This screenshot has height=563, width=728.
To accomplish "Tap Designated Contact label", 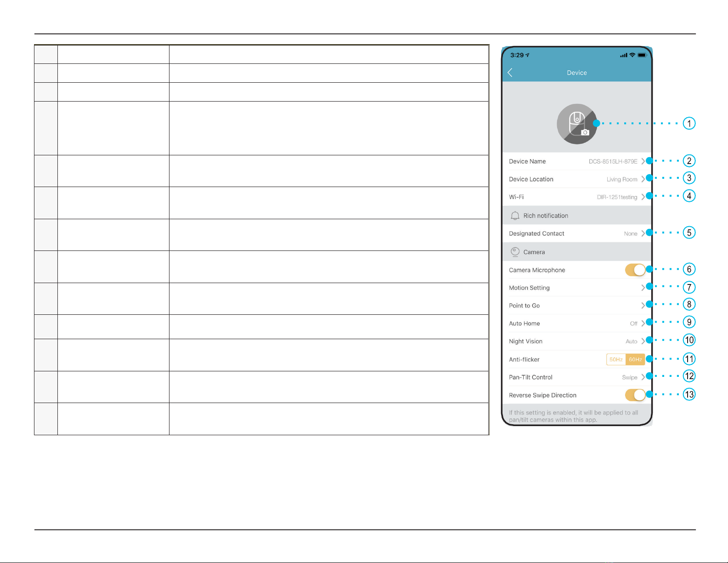I will point(536,233).
